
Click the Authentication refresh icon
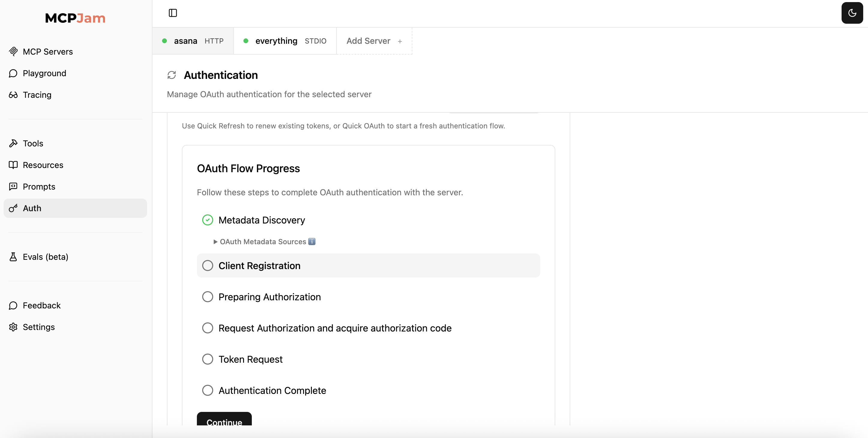pos(172,75)
